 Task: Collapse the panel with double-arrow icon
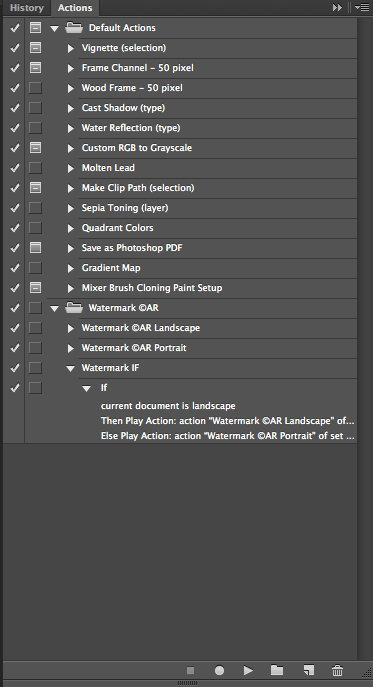(337, 7)
